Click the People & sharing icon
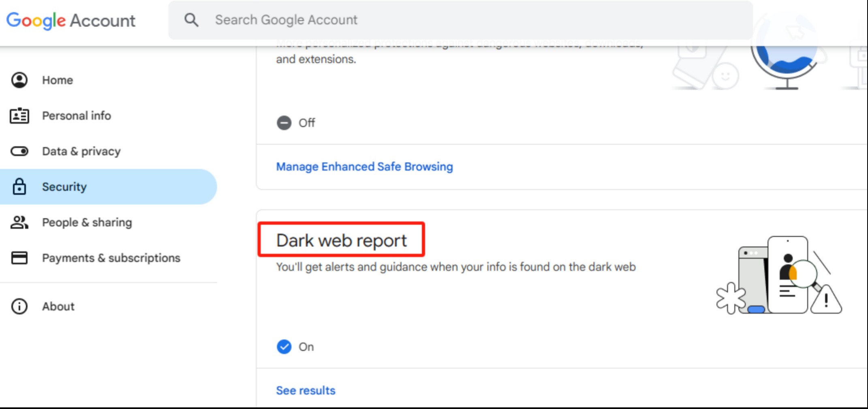The width and height of the screenshot is (868, 409). (19, 222)
